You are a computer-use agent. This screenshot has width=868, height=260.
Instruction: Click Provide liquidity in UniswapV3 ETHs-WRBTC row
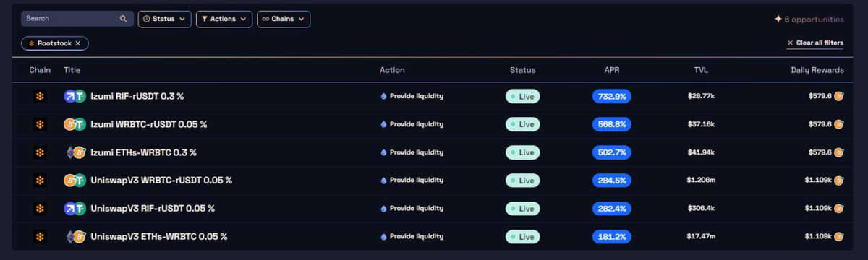click(412, 237)
